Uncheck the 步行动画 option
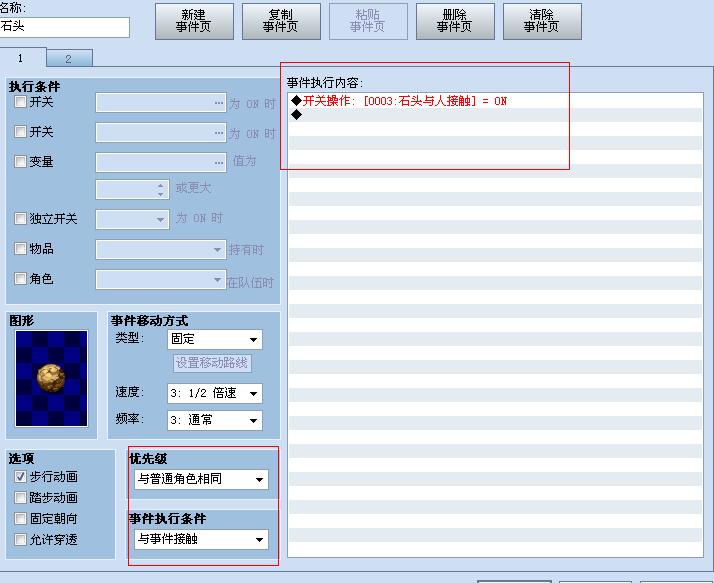 coord(20,476)
